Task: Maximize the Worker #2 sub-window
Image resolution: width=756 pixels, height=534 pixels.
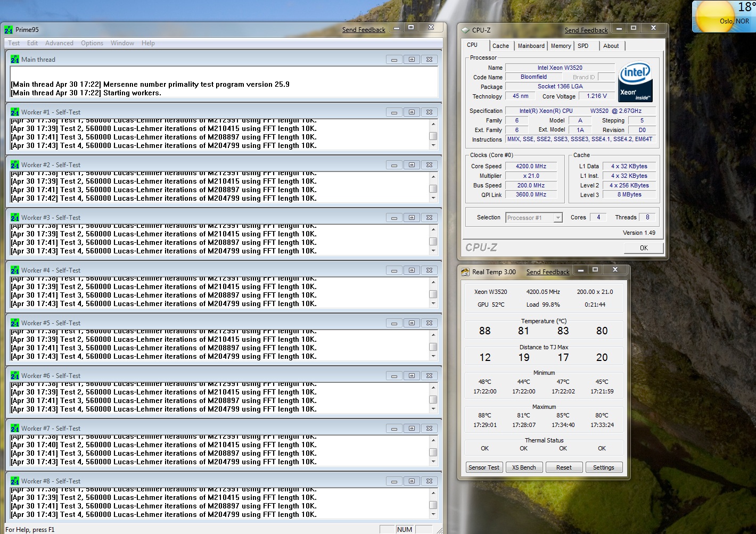Action: (412, 165)
